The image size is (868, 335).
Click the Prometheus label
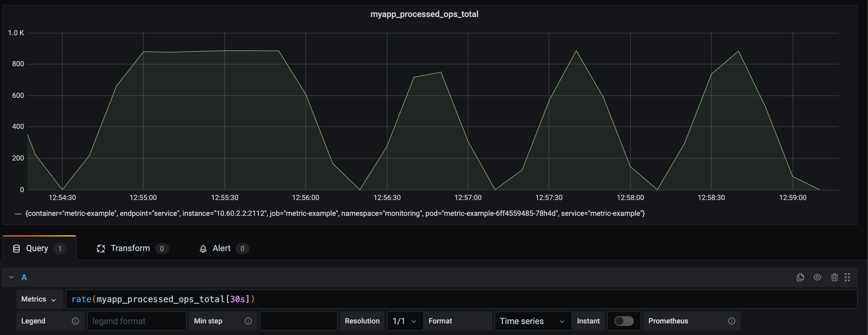[668, 321]
